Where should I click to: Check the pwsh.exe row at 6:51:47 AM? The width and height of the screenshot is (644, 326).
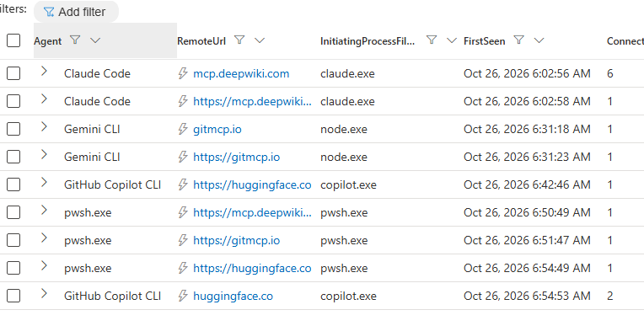[x=13, y=240]
